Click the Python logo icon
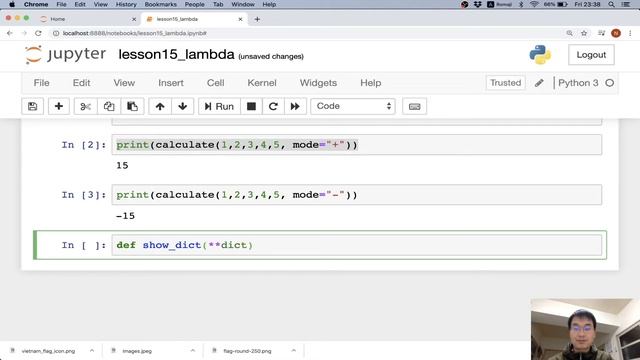Screen dimensions: 640x360 [540, 55]
